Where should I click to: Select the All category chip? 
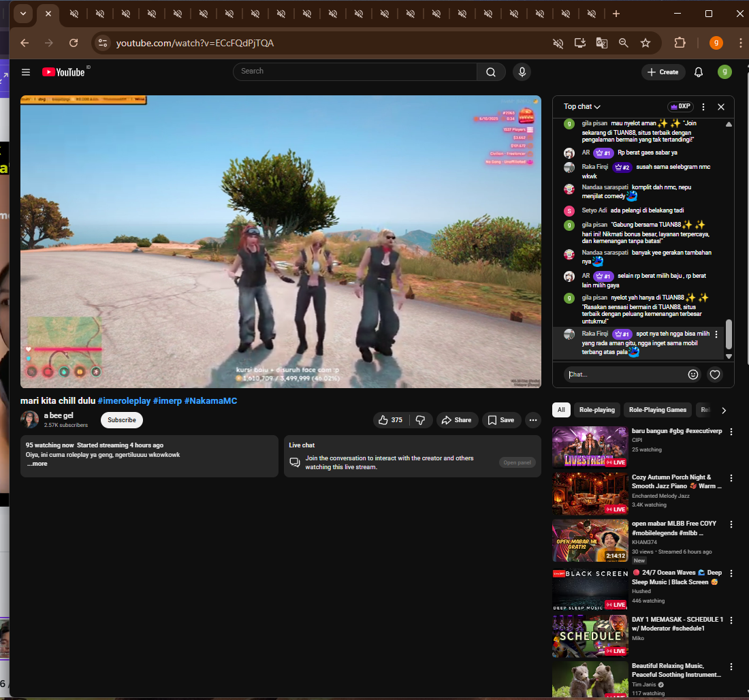(x=561, y=410)
